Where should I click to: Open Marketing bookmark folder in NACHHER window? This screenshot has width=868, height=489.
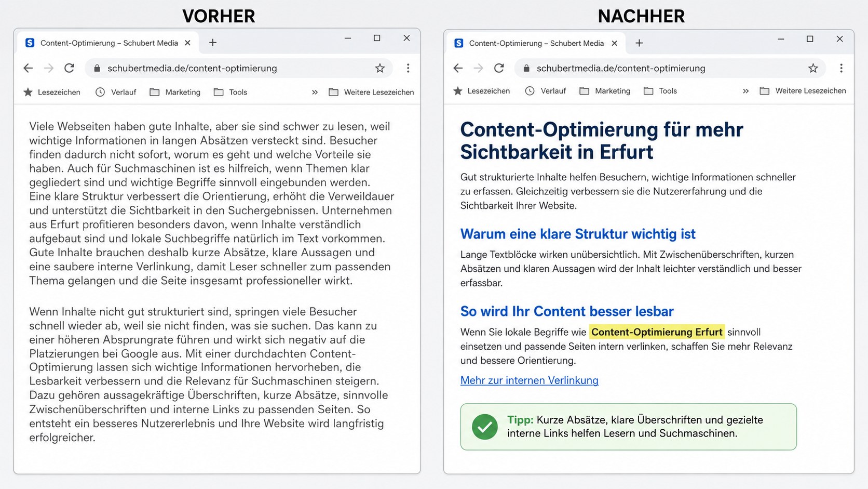click(x=605, y=91)
